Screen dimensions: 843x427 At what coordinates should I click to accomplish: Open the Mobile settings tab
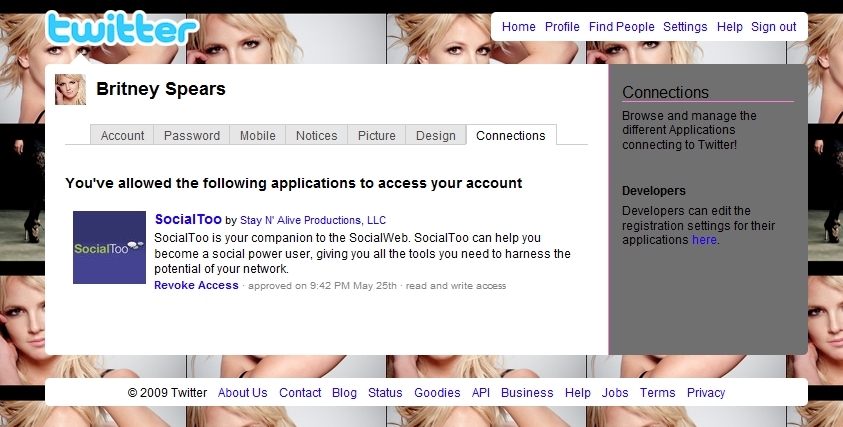click(x=258, y=136)
